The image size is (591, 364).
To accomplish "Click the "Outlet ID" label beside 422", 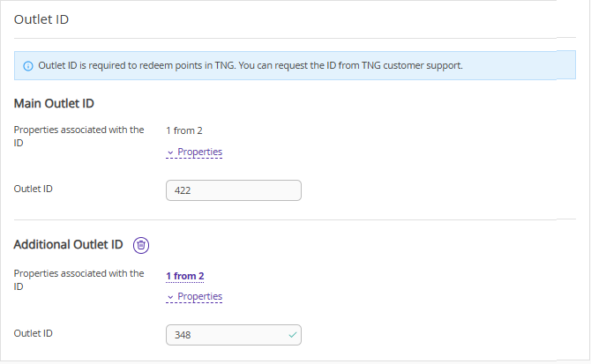I will point(35,189).
